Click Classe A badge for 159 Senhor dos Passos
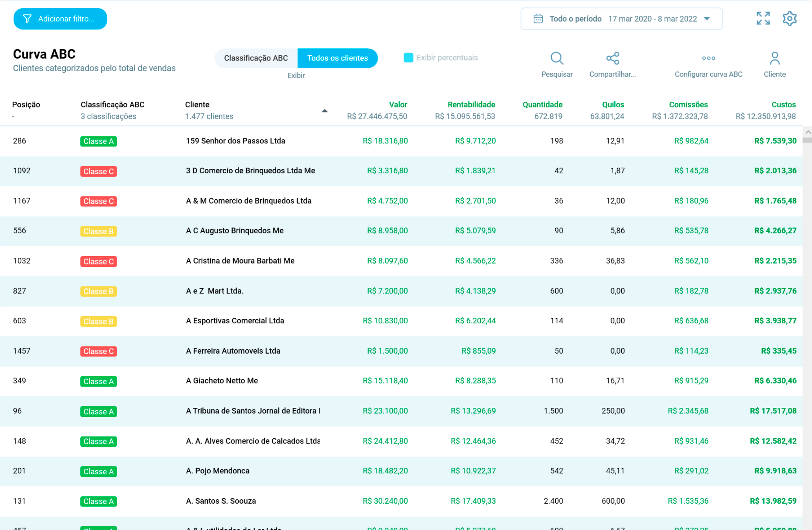Image resolution: width=812 pixels, height=530 pixels. (x=98, y=141)
